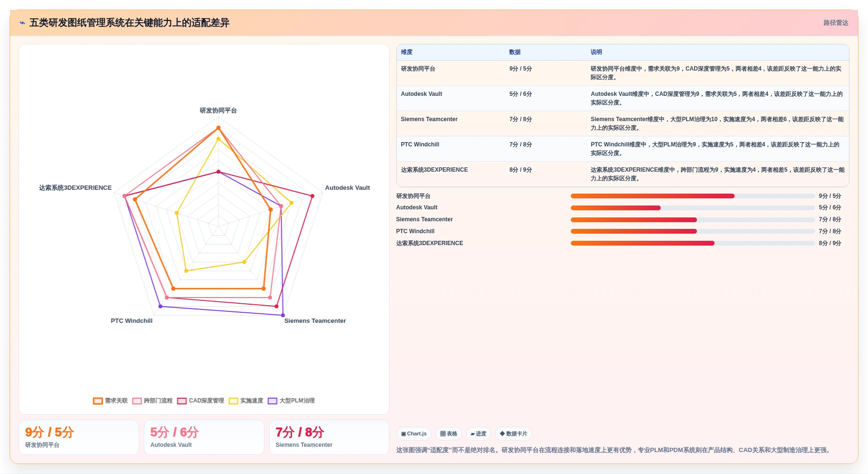Click the 数据卡片 tag chip
The image size is (868, 474).
point(514,434)
